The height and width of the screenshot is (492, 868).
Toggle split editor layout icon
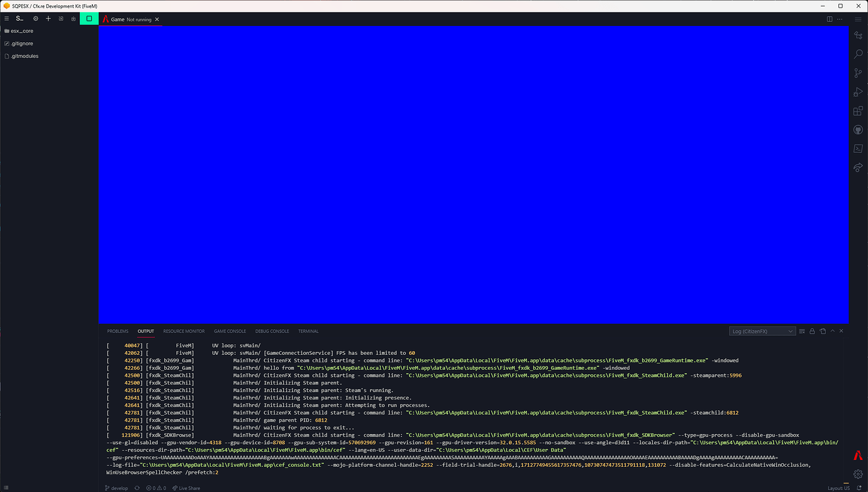point(830,20)
